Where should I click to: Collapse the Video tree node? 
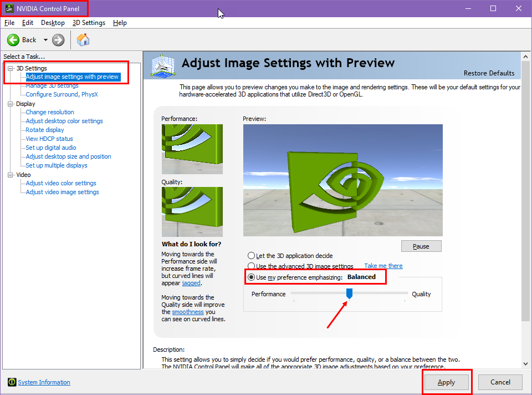(10, 175)
